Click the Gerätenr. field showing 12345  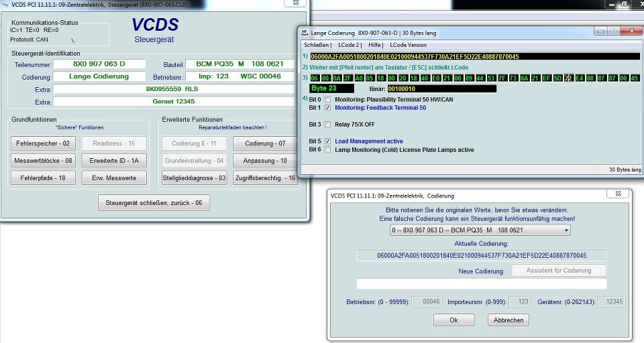(x=611, y=301)
